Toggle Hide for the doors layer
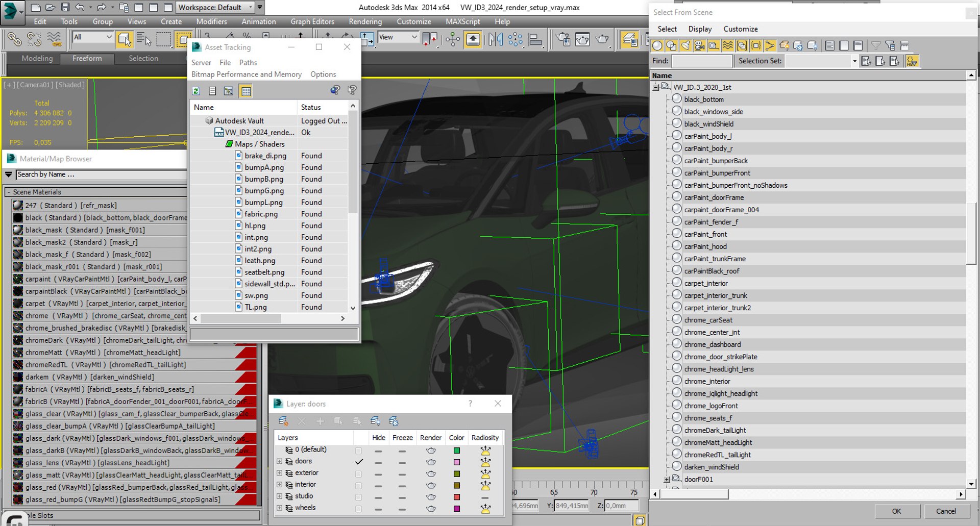Viewport: 980px width, 526px height. tap(378, 463)
